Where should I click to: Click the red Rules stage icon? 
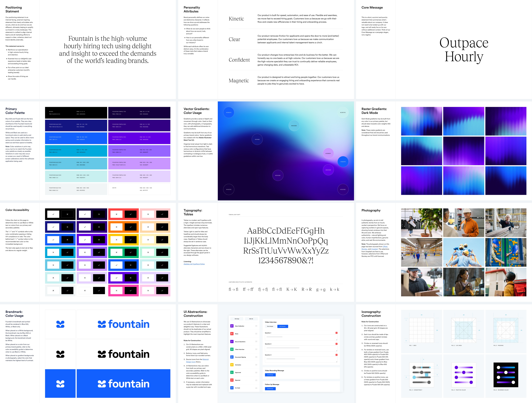[232, 334]
